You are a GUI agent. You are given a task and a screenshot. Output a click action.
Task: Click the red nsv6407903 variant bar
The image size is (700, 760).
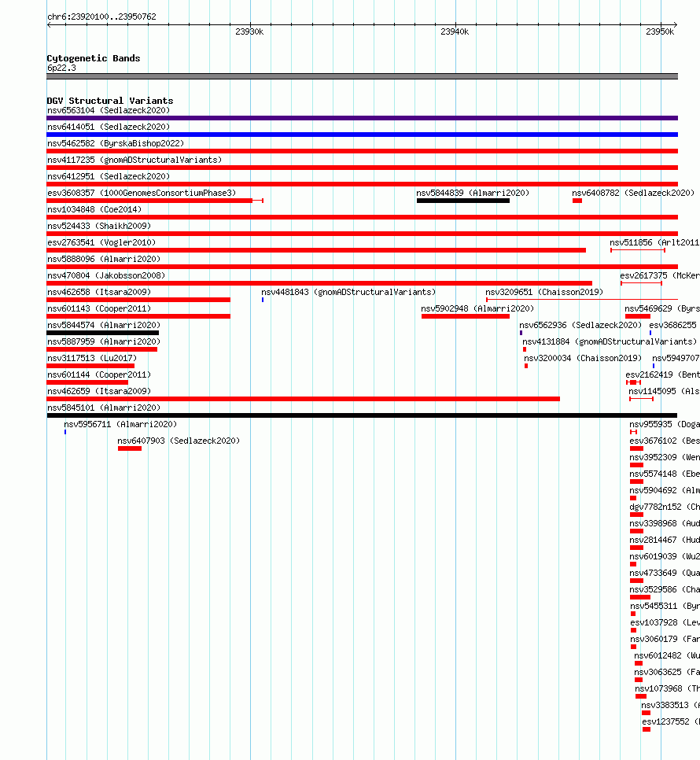130,448
